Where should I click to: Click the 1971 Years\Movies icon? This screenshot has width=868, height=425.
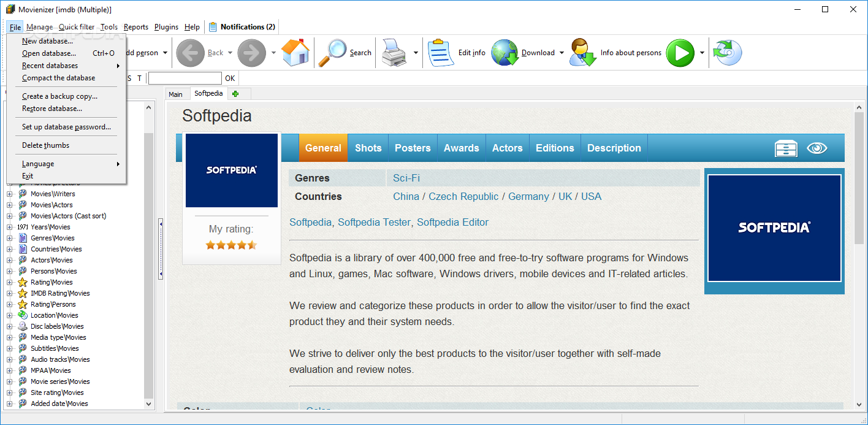(x=23, y=227)
